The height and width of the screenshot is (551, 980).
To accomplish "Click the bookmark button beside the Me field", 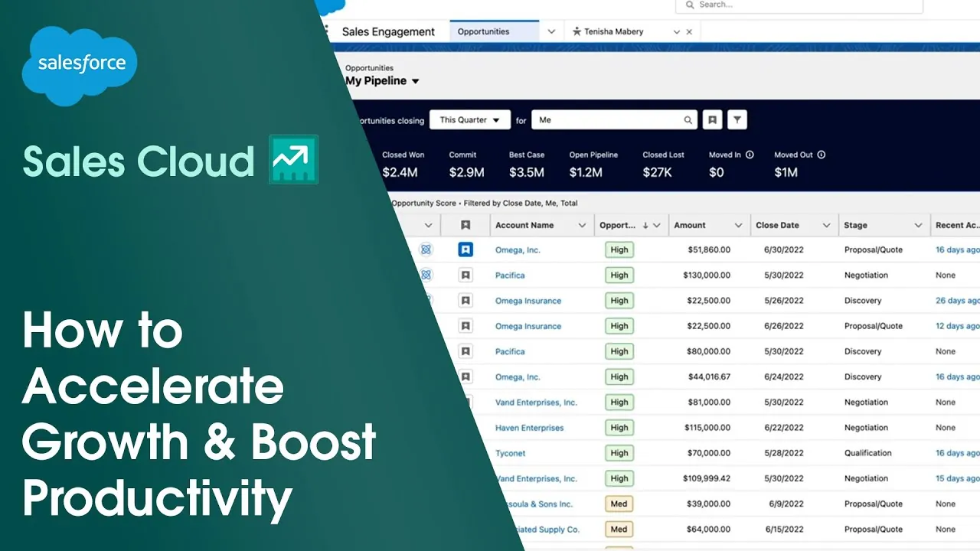I will pyautogui.click(x=712, y=119).
